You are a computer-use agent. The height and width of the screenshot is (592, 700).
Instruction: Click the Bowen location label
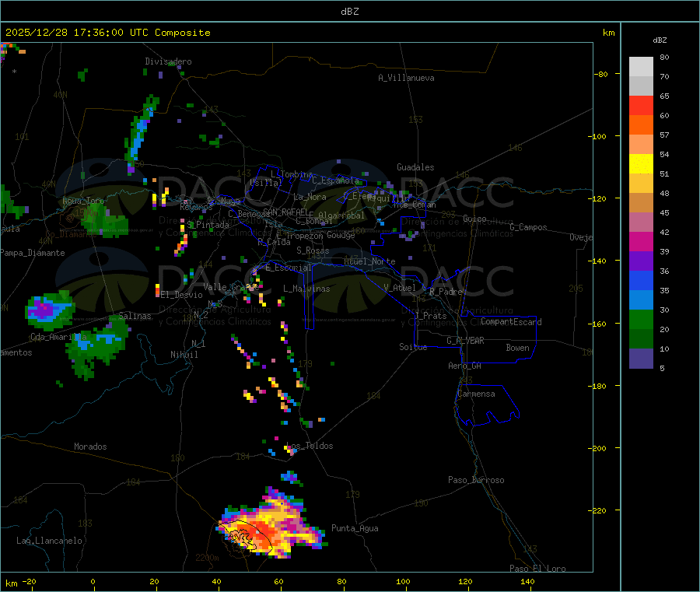(x=517, y=348)
